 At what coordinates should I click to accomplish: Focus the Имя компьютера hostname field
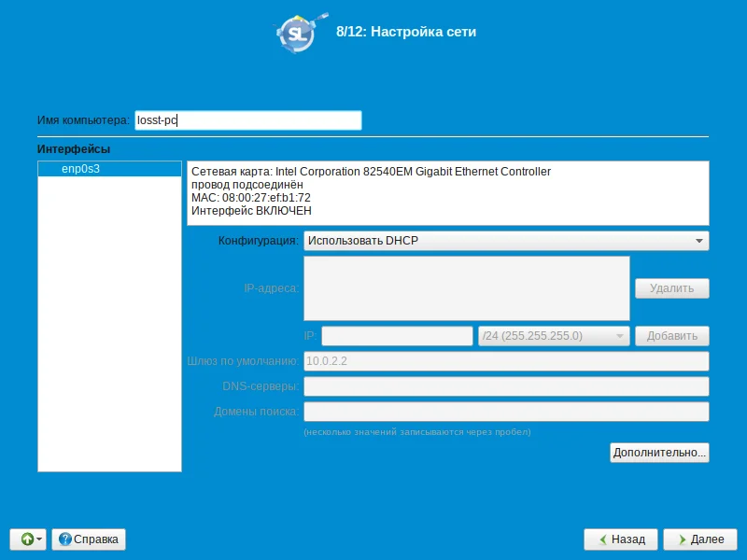coord(248,120)
